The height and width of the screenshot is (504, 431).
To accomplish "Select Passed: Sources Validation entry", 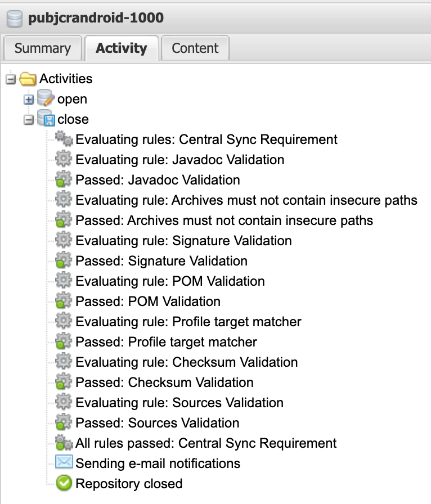I will point(158,422).
